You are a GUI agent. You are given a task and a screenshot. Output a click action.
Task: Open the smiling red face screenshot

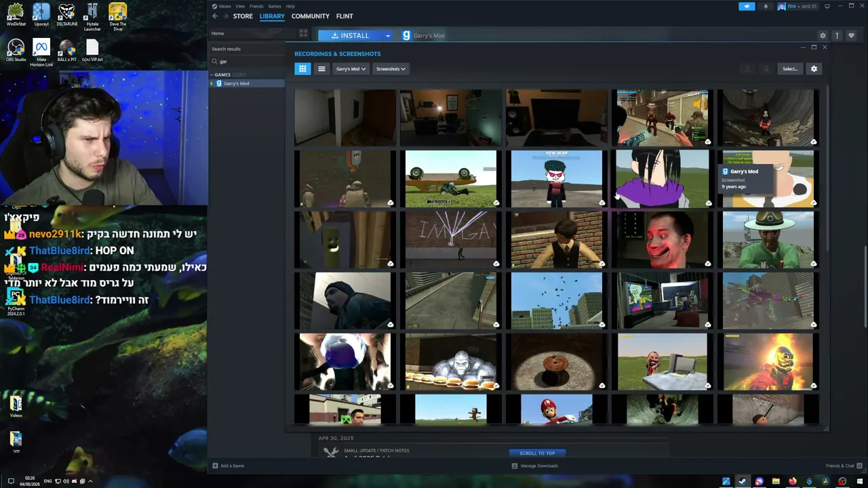[x=663, y=239]
